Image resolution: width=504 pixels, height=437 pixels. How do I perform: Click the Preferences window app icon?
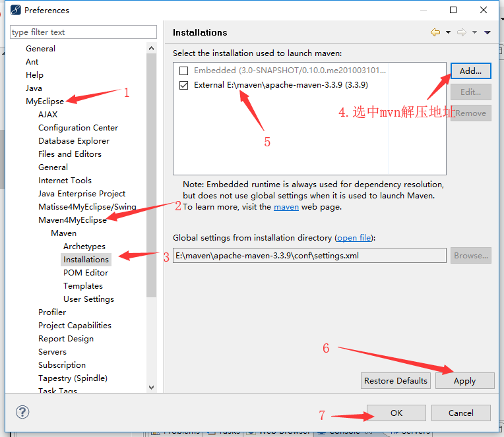pyautogui.click(x=15, y=10)
